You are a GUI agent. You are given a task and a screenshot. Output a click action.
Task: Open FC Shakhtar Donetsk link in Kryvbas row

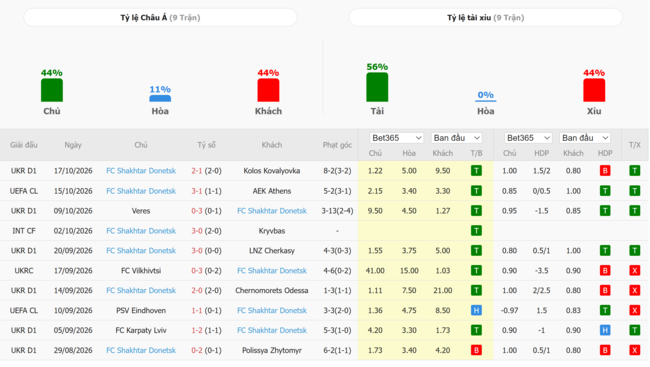click(x=141, y=231)
